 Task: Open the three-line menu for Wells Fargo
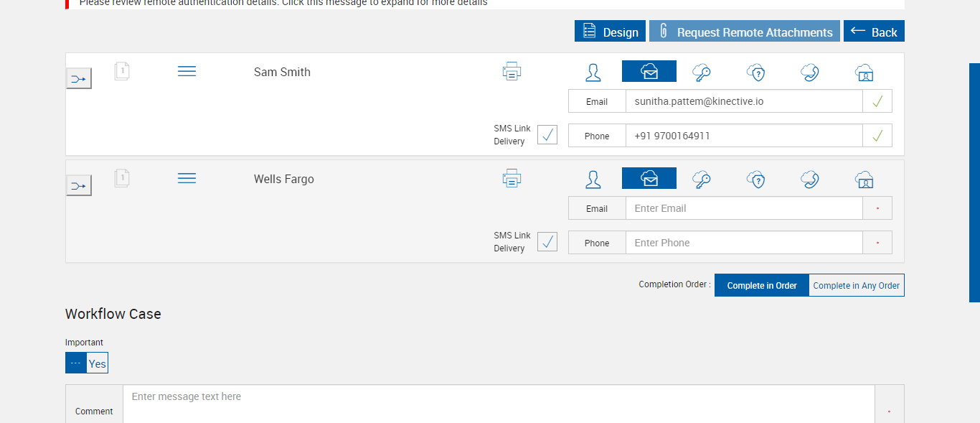click(187, 178)
